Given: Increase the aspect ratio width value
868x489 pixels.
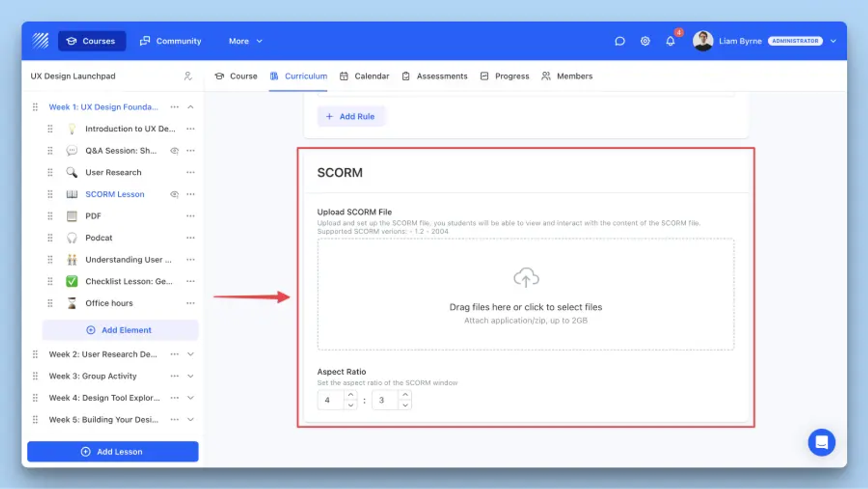Looking at the screenshot, I should (x=350, y=395).
